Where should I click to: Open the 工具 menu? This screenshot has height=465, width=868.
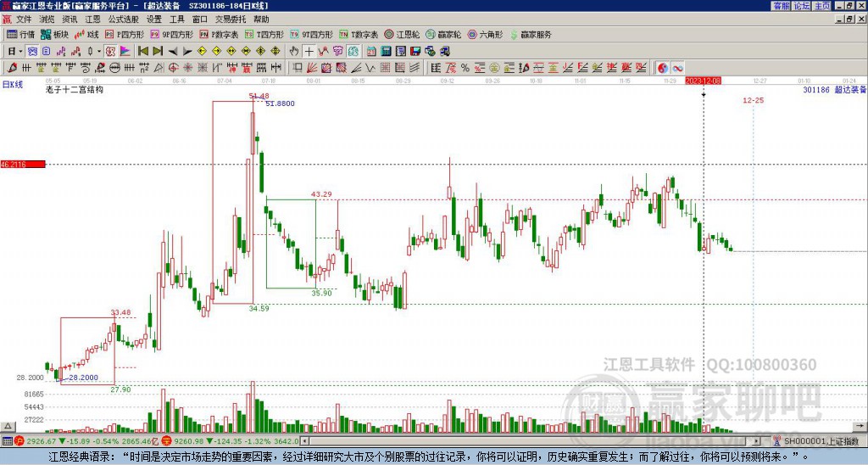[177, 20]
